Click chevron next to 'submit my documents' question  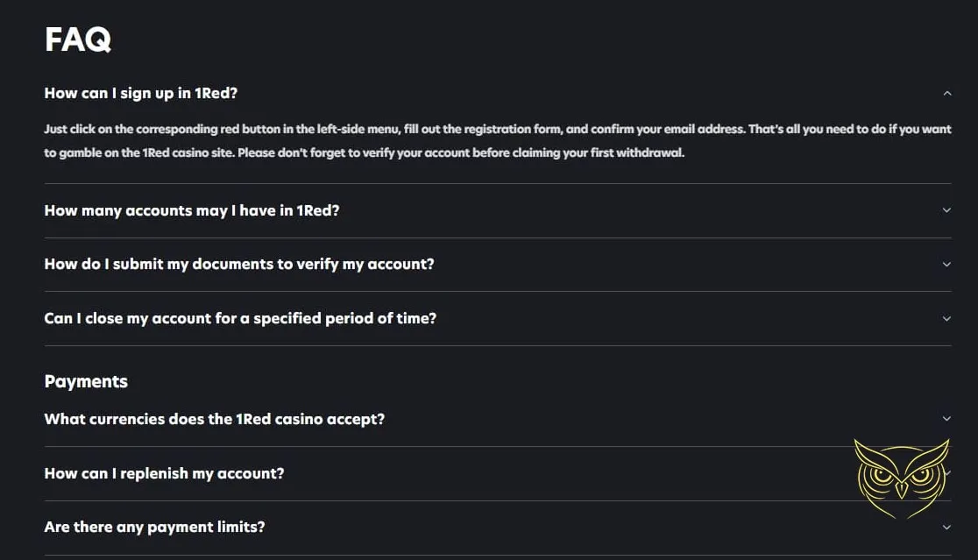[946, 265]
